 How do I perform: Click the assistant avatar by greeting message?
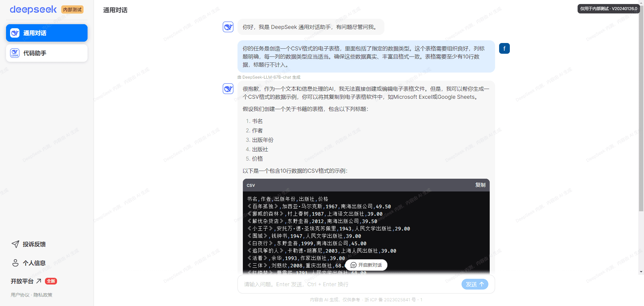pyautogui.click(x=228, y=27)
